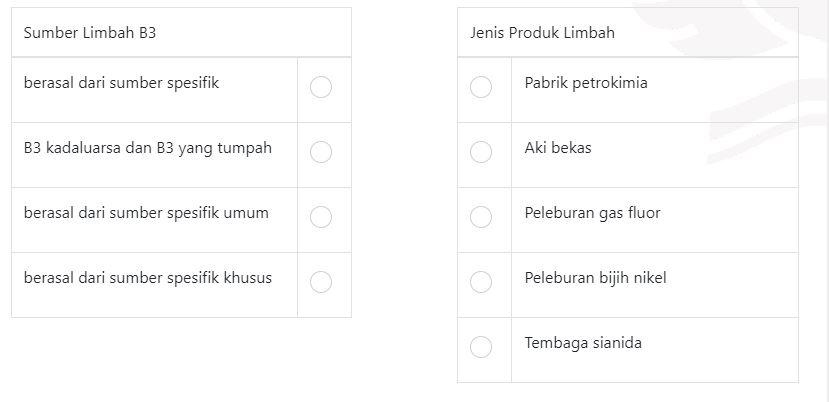
Task: Click the 'Peleburan gas fluor' text
Action: coord(592,213)
